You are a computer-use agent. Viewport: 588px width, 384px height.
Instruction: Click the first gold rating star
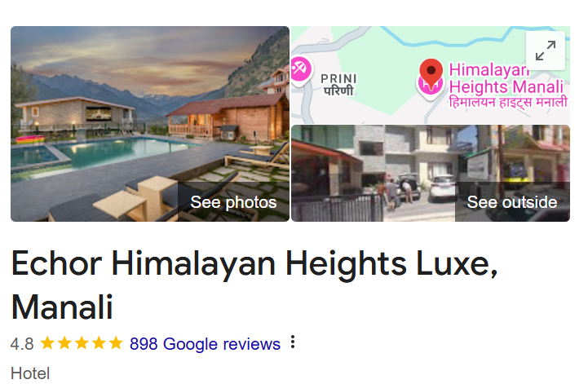pos(47,342)
